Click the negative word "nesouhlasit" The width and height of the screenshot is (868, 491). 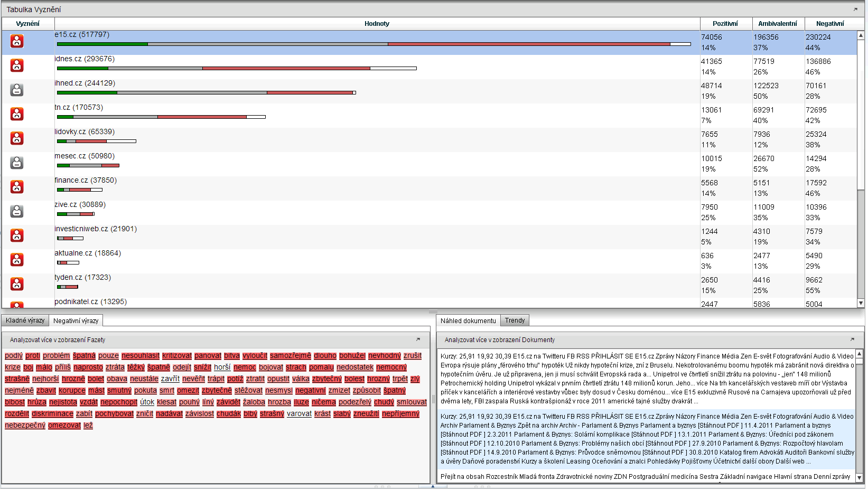(x=141, y=356)
